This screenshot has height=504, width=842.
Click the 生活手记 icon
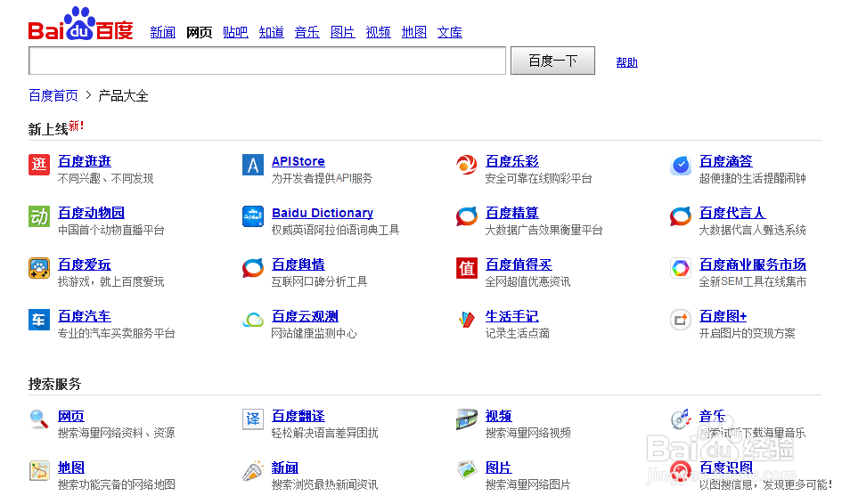(x=466, y=320)
